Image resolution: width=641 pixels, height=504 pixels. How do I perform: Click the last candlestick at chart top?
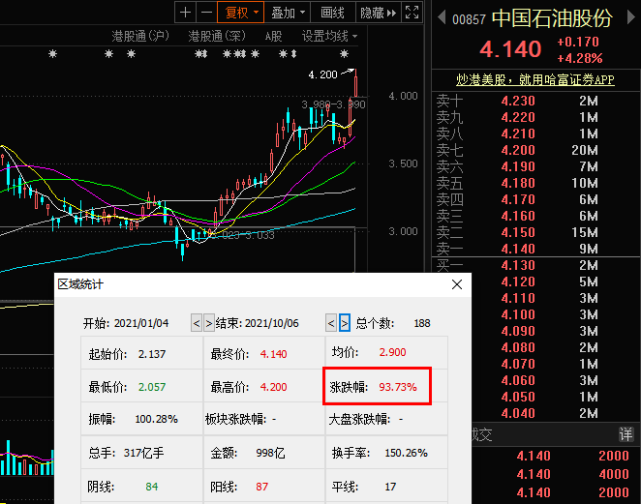click(356, 83)
